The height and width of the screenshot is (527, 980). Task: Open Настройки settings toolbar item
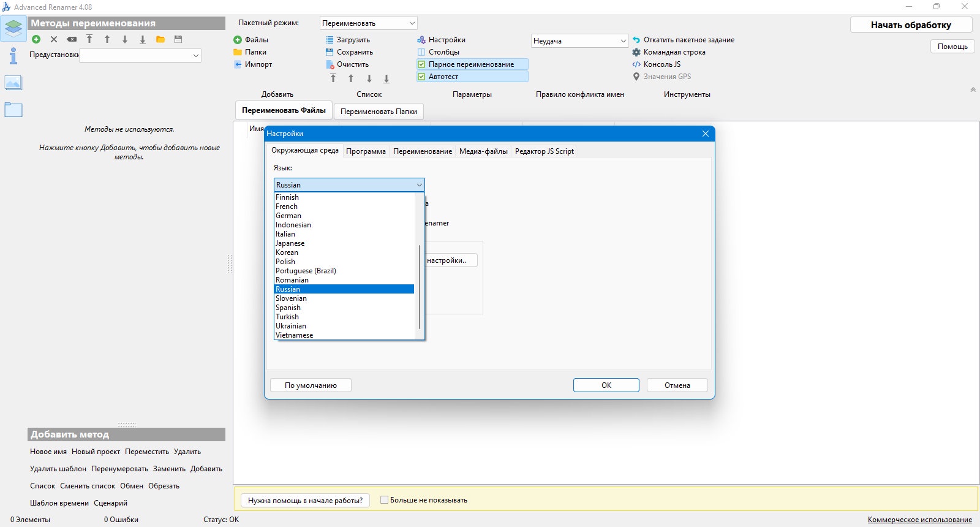(442, 40)
